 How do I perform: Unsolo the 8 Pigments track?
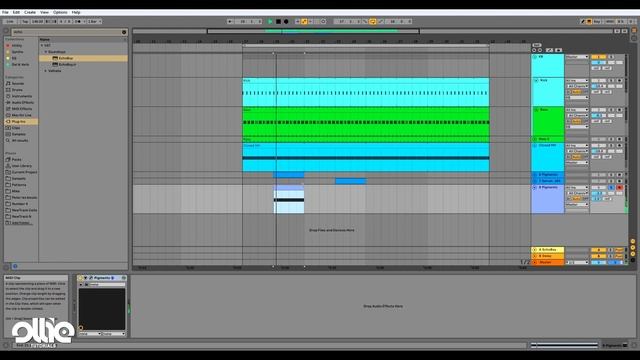611,187
